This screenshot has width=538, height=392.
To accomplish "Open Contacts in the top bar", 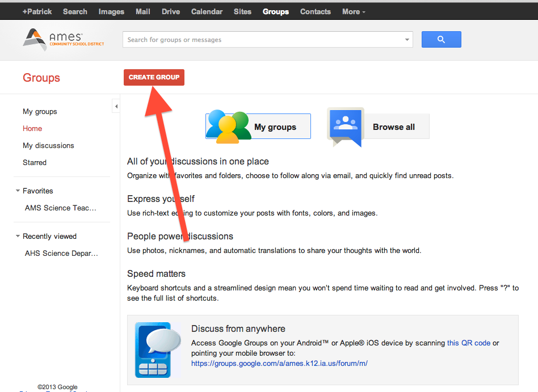I will 316,12.
